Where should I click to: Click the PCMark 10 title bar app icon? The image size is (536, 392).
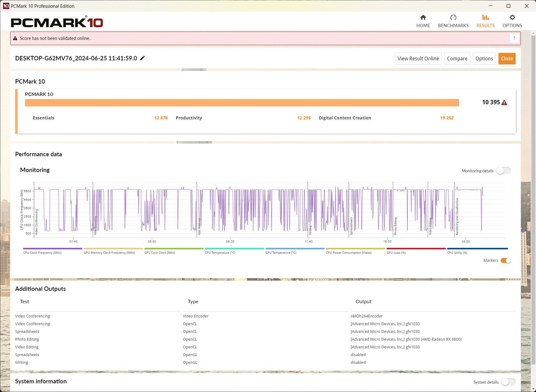coord(6,6)
